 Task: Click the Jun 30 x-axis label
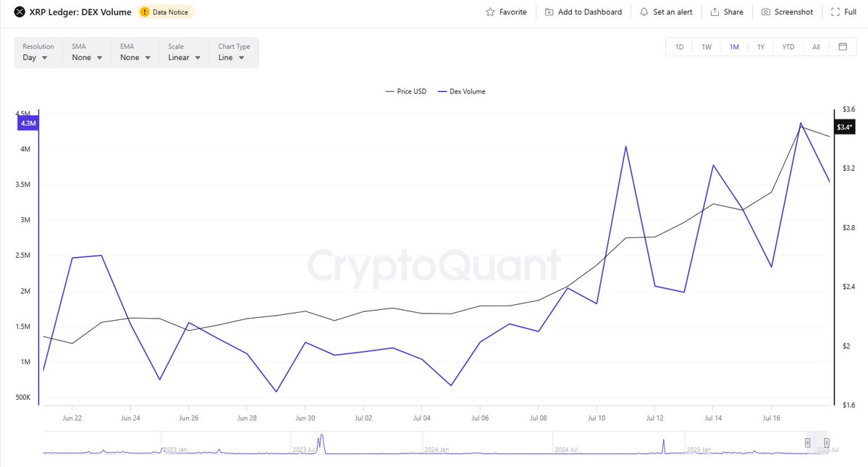(305, 418)
